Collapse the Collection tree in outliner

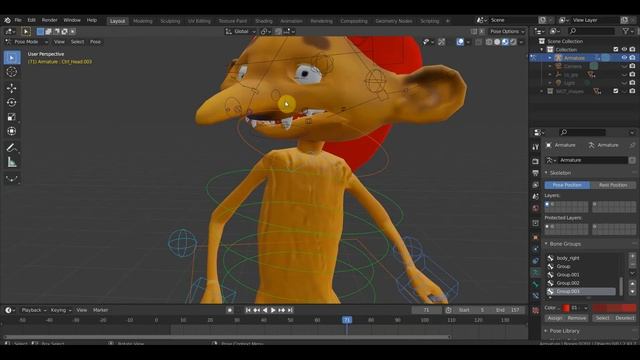pos(542,50)
